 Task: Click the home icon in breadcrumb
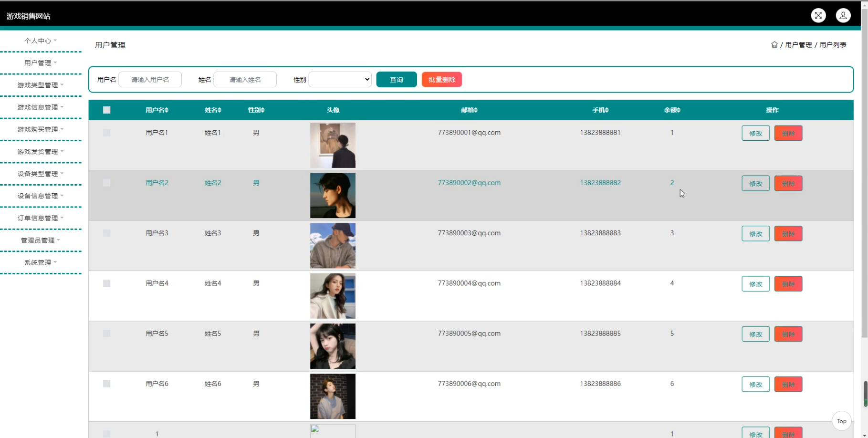click(x=774, y=45)
